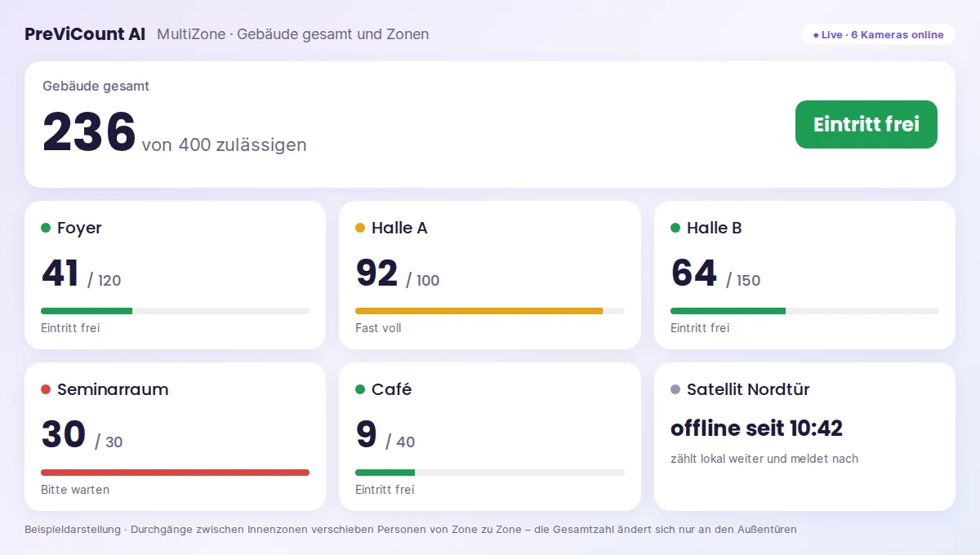Click the green status dot beside Café
The image size is (980, 555).
pyautogui.click(x=360, y=389)
